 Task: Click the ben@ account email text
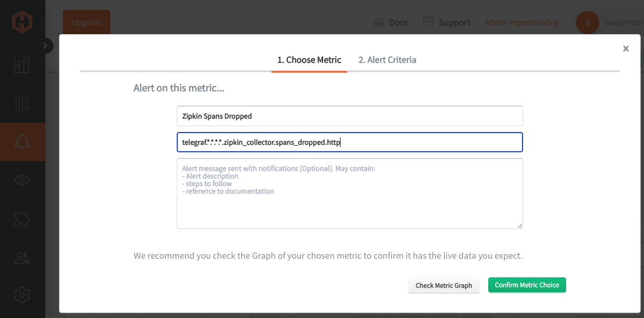(x=624, y=23)
